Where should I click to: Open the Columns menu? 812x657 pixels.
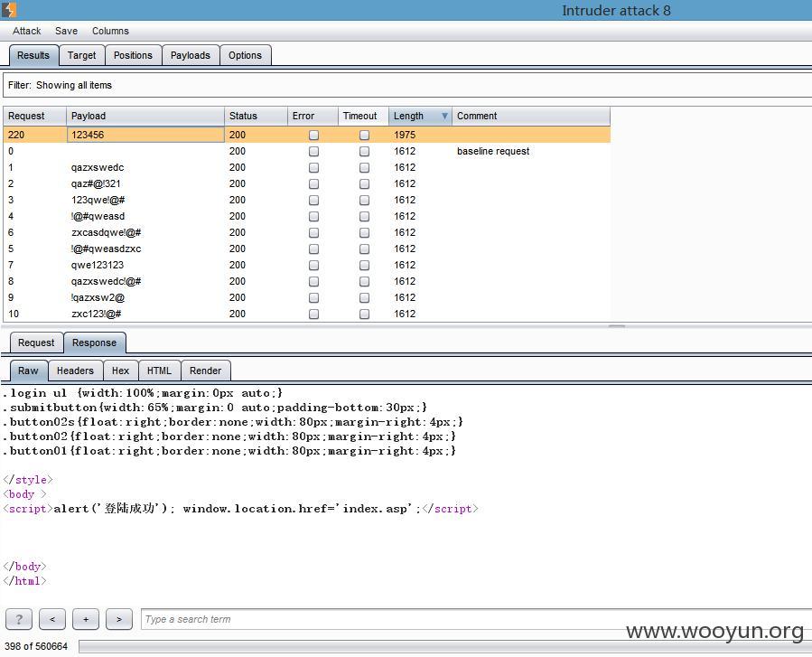(110, 31)
